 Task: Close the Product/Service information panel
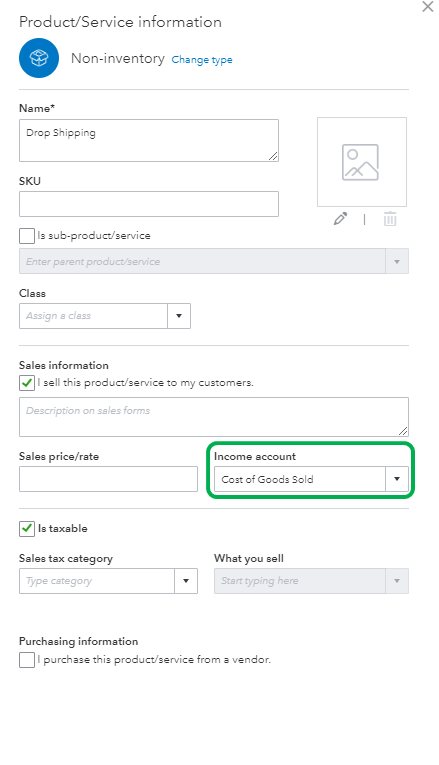point(428,7)
